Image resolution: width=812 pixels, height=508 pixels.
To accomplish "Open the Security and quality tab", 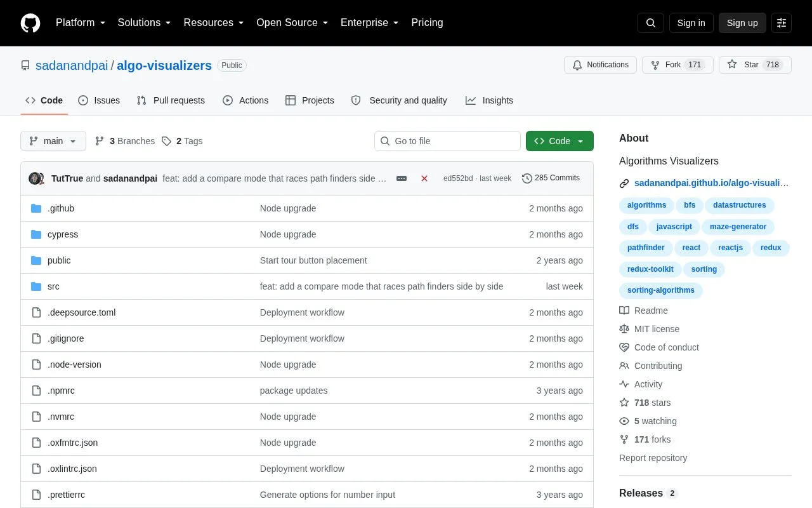I will point(399,100).
